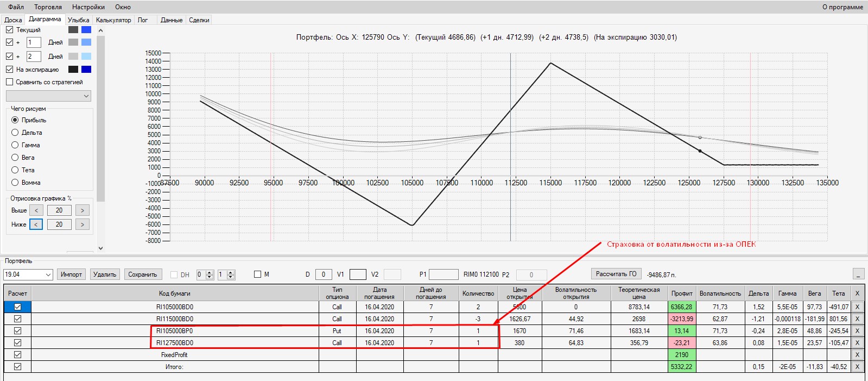Image resolution: width=868 pixels, height=381 pixels.
Task: Uncheck Расчет for Итого row
Action: click(x=17, y=367)
